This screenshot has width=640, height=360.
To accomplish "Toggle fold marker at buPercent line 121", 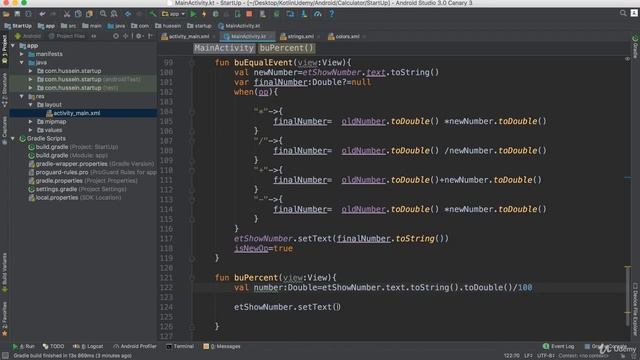I will coord(191,278).
